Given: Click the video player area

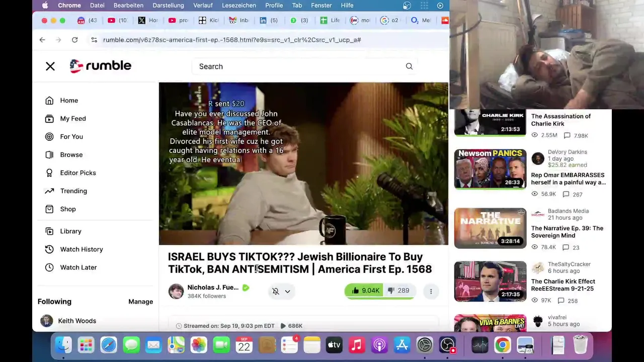Looking at the screenshot, I should pos(303,163).
